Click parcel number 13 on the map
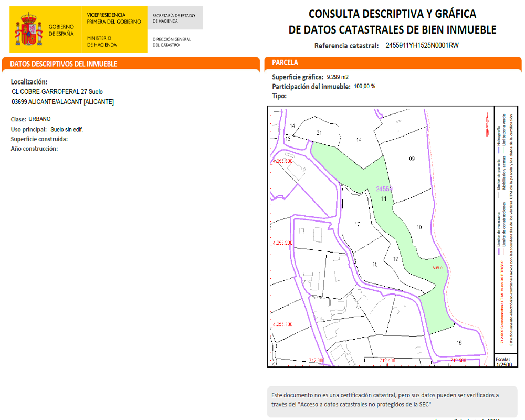Screen dimensions: 525x420 point(288,139)
